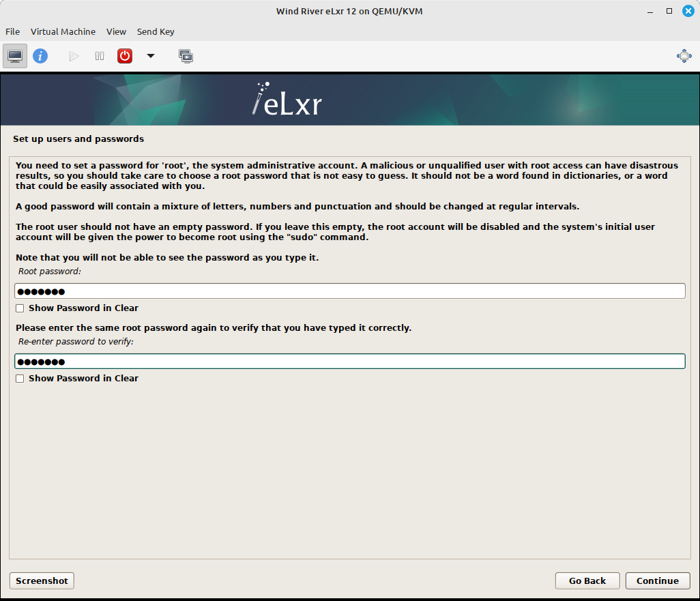This screenshot has width=700, height=601.
Task: Open the View menu
Action: pyautogui.click(x=116, y=31)
